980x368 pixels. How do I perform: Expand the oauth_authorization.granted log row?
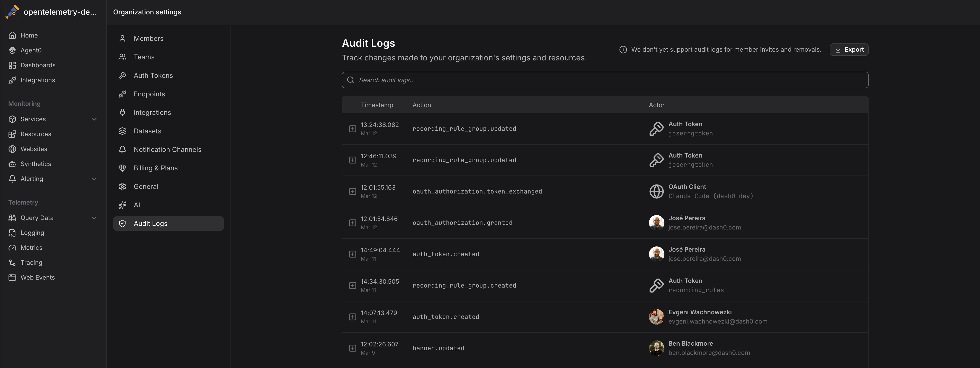352,222
